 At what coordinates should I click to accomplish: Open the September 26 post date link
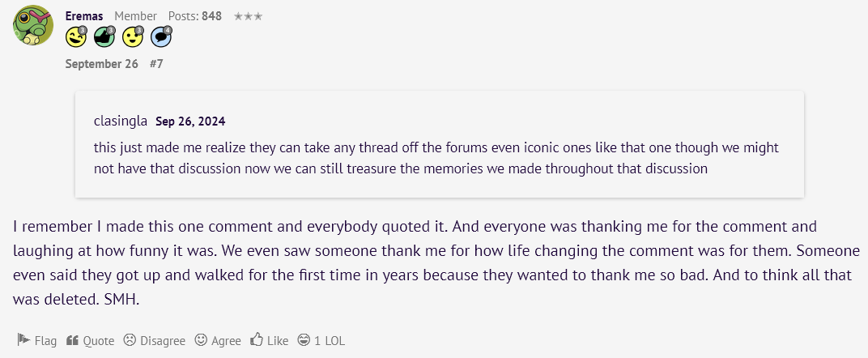coord(101,64)
